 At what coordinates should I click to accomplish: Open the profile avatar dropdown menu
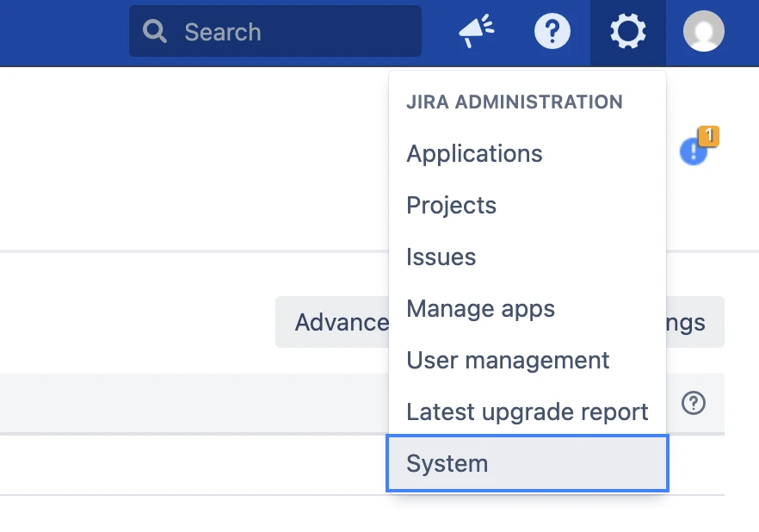(x=704, y=31)
